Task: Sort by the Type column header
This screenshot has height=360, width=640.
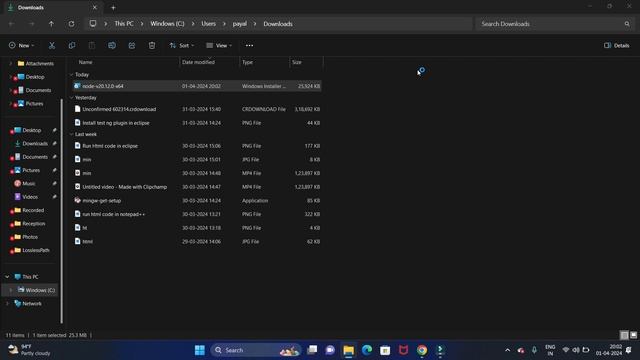Action: click(x=264, y=62)
